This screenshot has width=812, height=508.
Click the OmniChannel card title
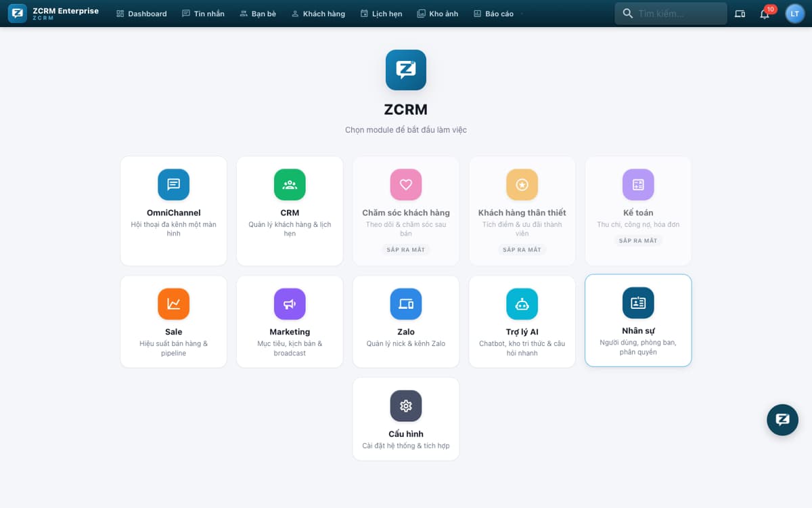173,213
